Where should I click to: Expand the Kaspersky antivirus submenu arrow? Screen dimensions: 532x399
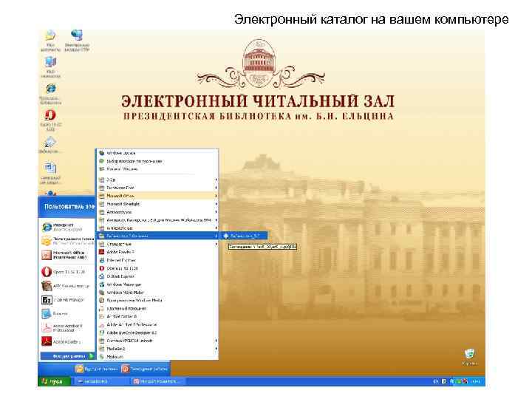pos(216,220)
